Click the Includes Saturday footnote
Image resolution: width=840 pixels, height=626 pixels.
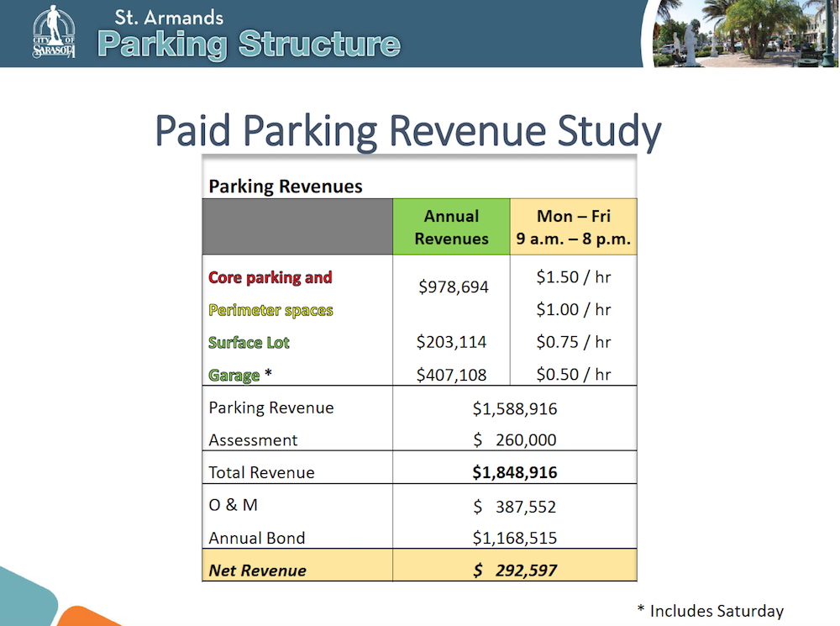click(x=710, y=611)
